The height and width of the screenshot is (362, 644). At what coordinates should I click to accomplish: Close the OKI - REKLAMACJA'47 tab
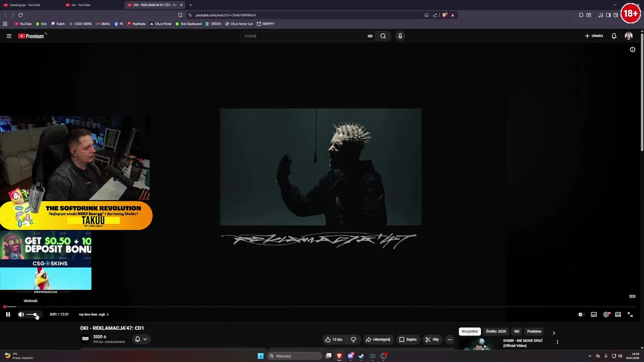click(182, 5)
